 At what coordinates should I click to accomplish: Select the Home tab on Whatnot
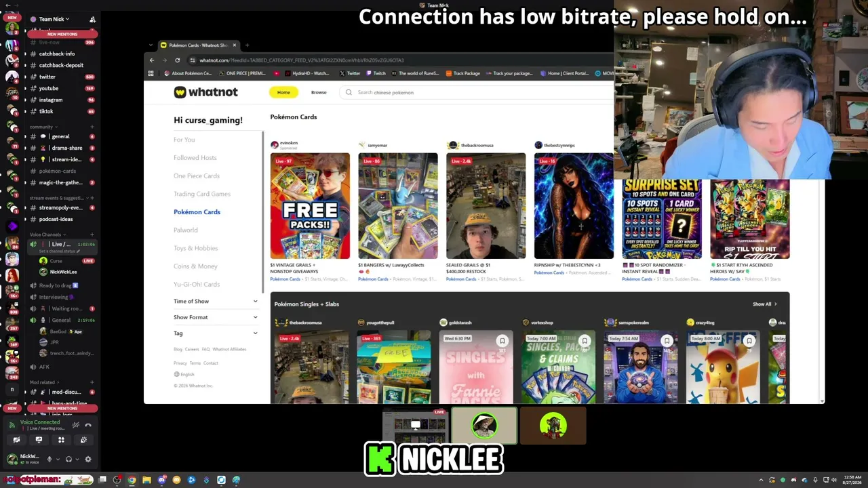point(283,92)
